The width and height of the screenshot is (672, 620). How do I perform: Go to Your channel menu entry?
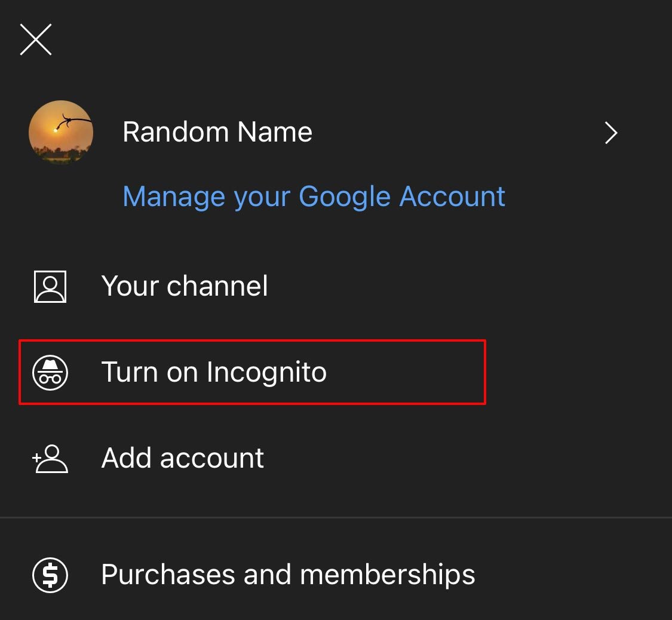(185, 286)
